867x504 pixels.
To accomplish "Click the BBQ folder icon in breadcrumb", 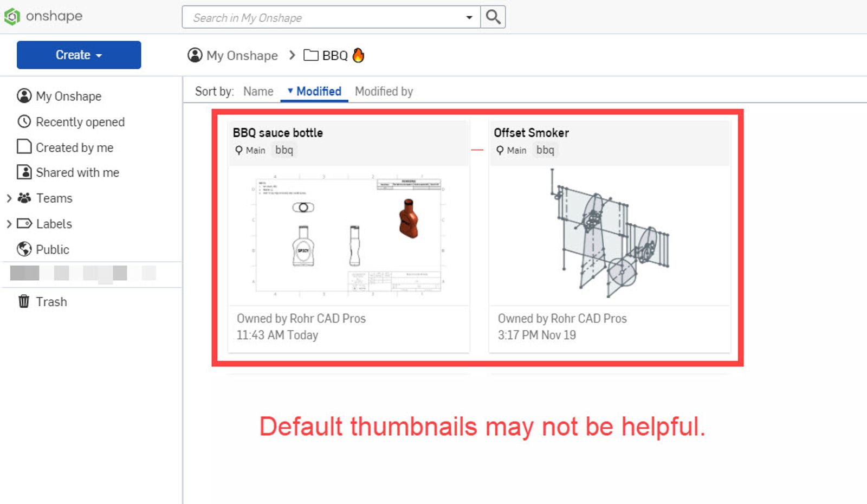I will coord(310,55).
